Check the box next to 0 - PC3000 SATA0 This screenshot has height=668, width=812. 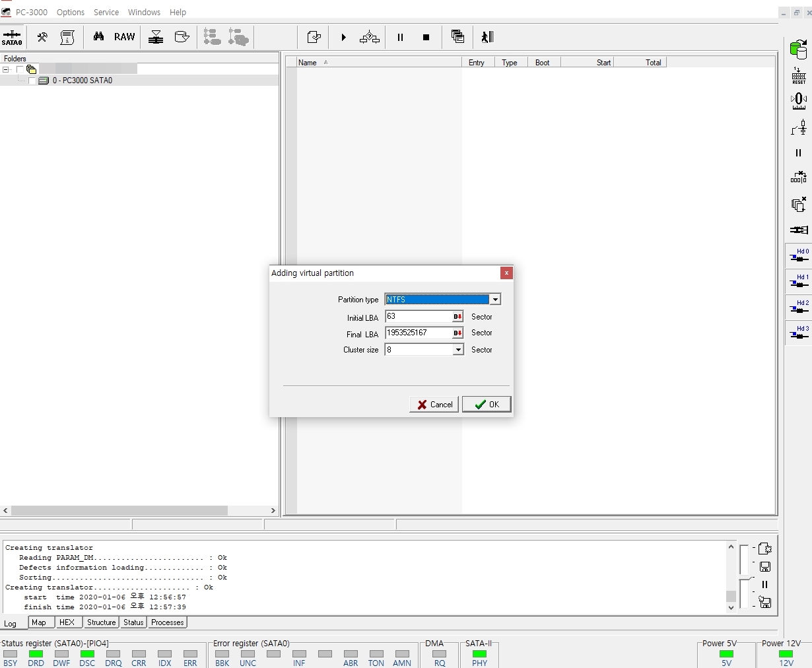click(x=32, y=81)
